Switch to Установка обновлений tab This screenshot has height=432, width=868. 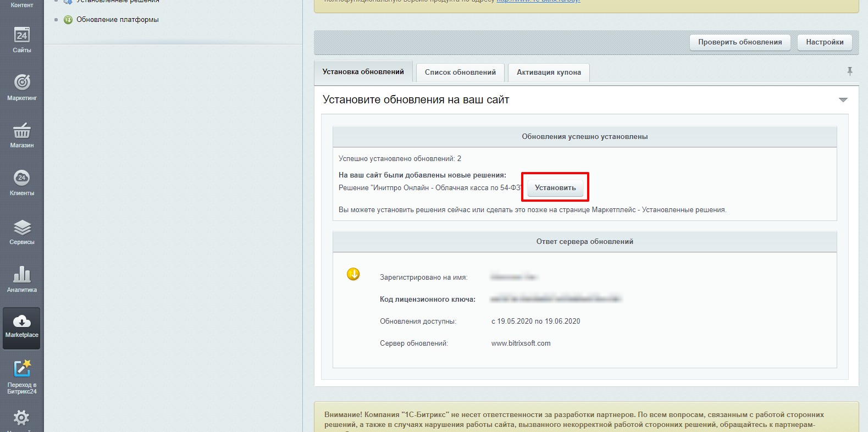click(363, 72)
